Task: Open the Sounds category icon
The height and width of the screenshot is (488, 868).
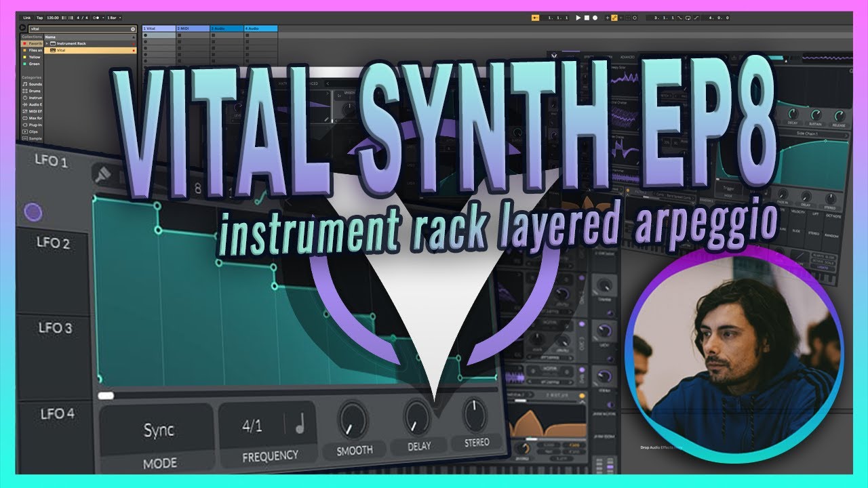Action: pos(25,84)
